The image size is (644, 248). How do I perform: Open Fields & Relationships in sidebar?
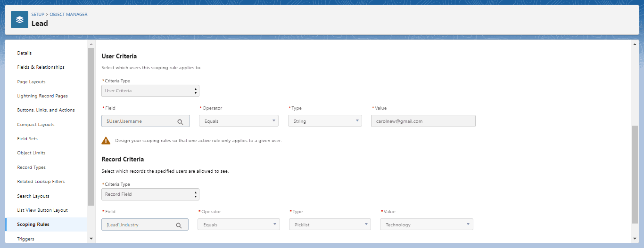tap(41, 67)
